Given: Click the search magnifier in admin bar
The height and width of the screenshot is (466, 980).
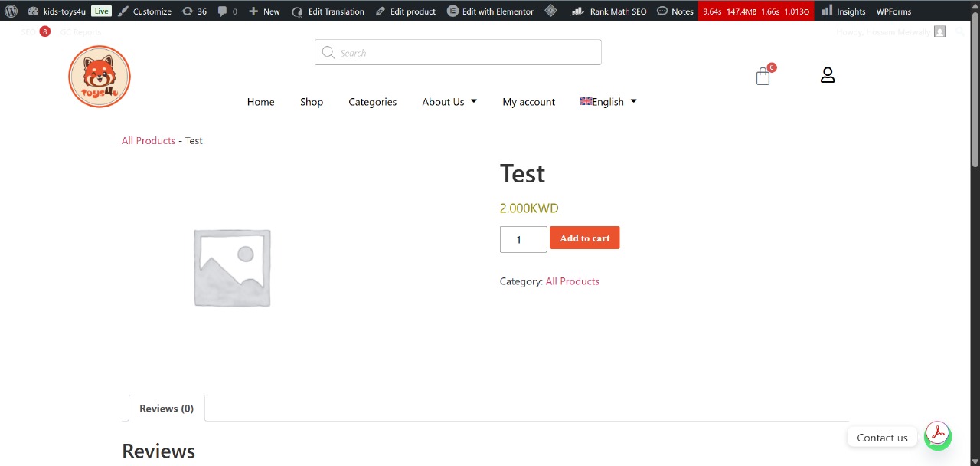Looking at the screenshot, I should (960, 32).
